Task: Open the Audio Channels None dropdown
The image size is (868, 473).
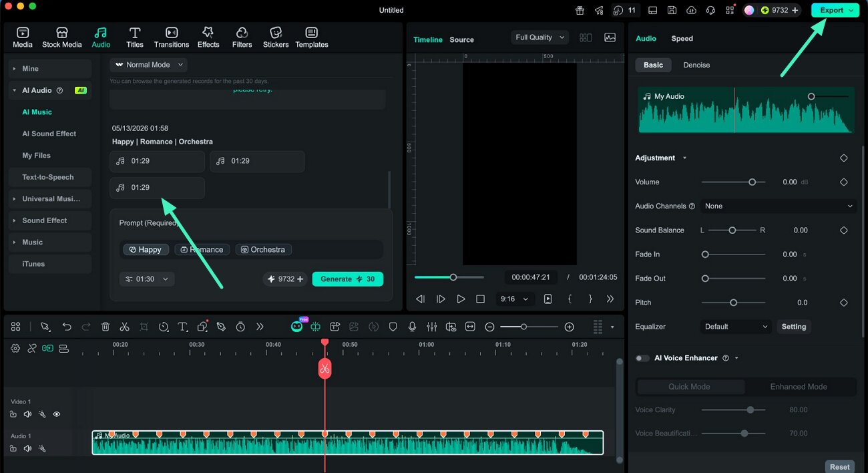Action: tap(779, 206)
